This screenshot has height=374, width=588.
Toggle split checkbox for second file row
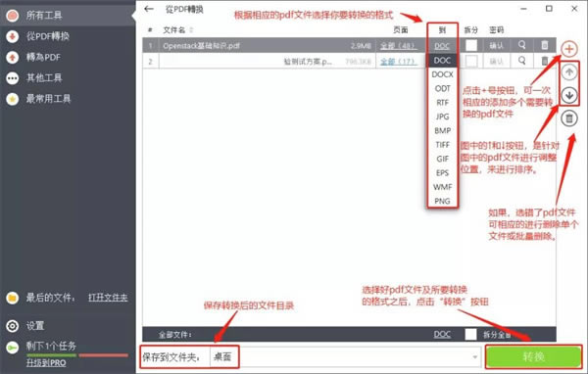coord(471,61)
